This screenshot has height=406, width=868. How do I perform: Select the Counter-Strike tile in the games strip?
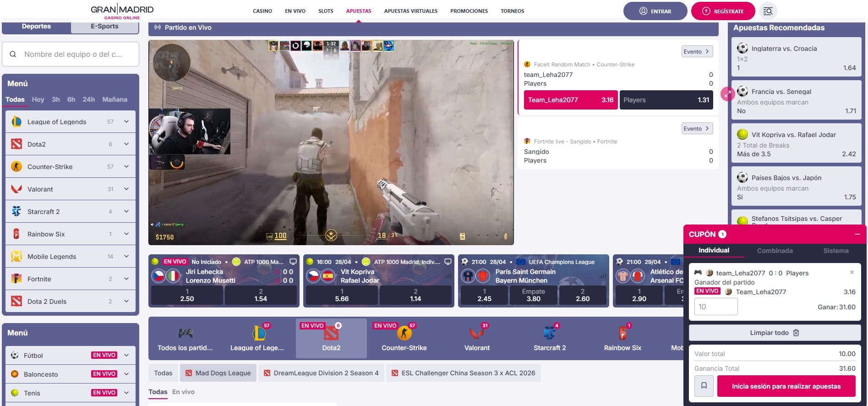point(404,338)
